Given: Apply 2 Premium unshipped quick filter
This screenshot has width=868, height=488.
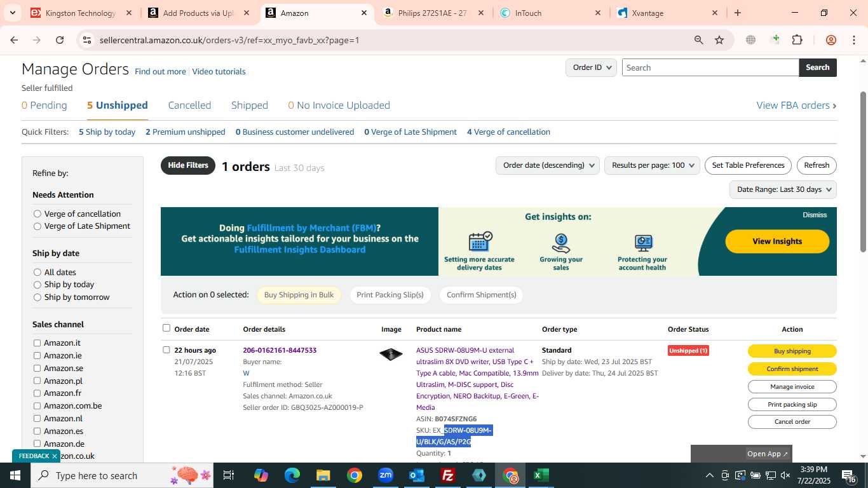Looking at the screenshot, I should (x=186, y=132).
